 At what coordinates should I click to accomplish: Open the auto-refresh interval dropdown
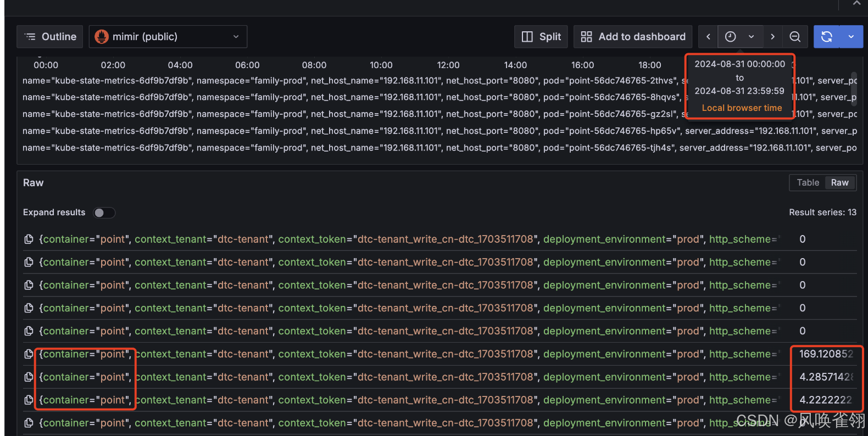tap(851, 37)
